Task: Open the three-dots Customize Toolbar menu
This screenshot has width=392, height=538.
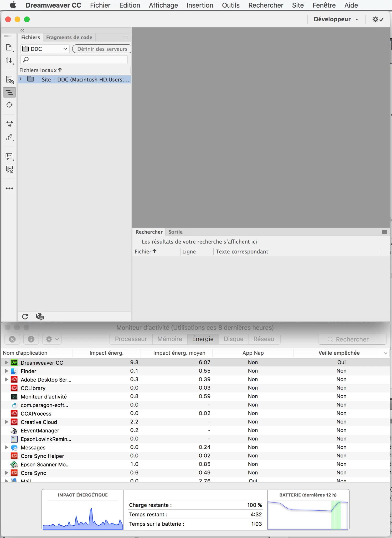Action: pos(9,188)
